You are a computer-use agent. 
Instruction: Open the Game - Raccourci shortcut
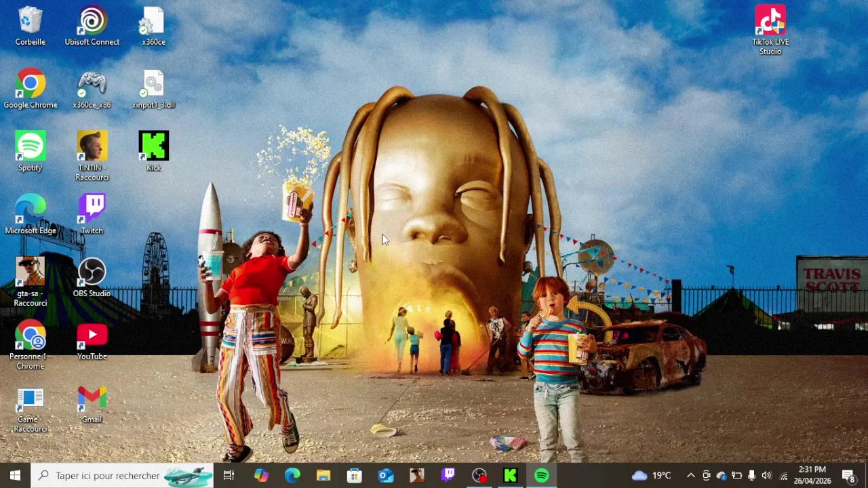(x=31, y=409)
